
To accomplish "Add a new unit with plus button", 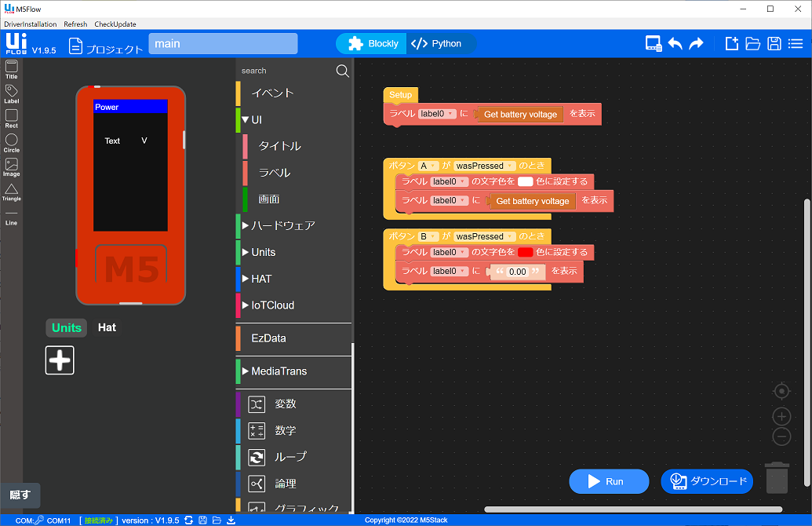I will (x=60, y=360).
